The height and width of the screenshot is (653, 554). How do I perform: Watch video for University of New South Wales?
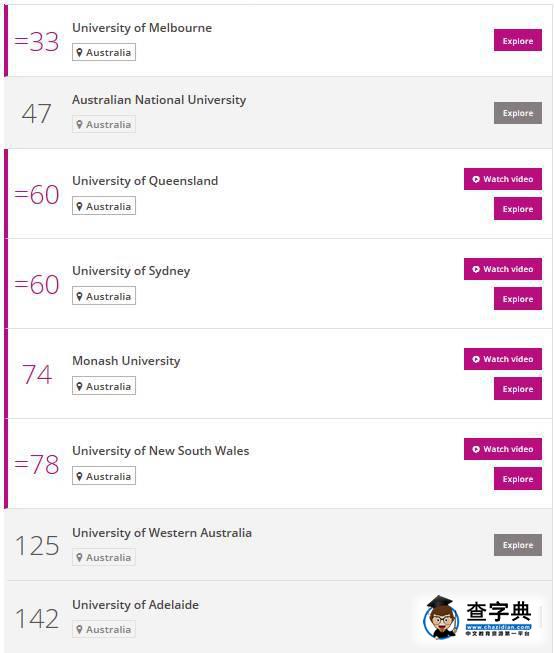coord(503,449)
